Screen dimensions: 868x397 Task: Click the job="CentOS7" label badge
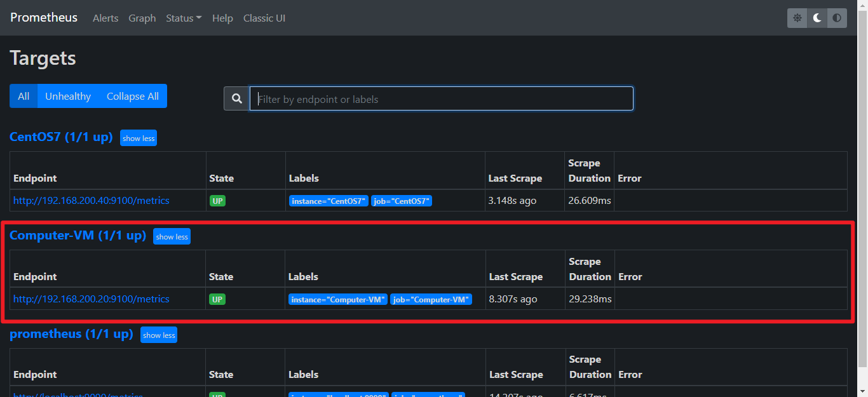[x=402, y=201]
